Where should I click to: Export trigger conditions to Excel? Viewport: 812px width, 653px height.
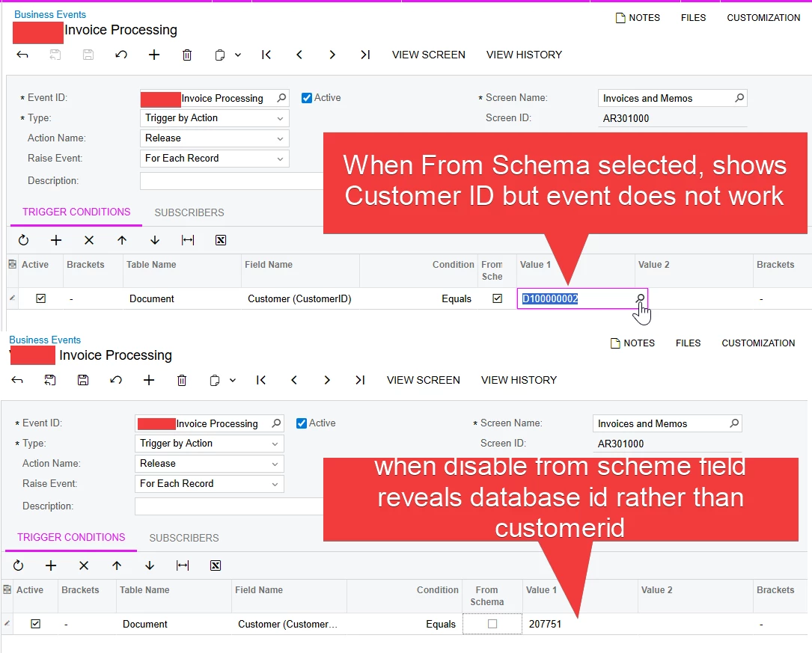pyautogui.click(x=221, y=240)
